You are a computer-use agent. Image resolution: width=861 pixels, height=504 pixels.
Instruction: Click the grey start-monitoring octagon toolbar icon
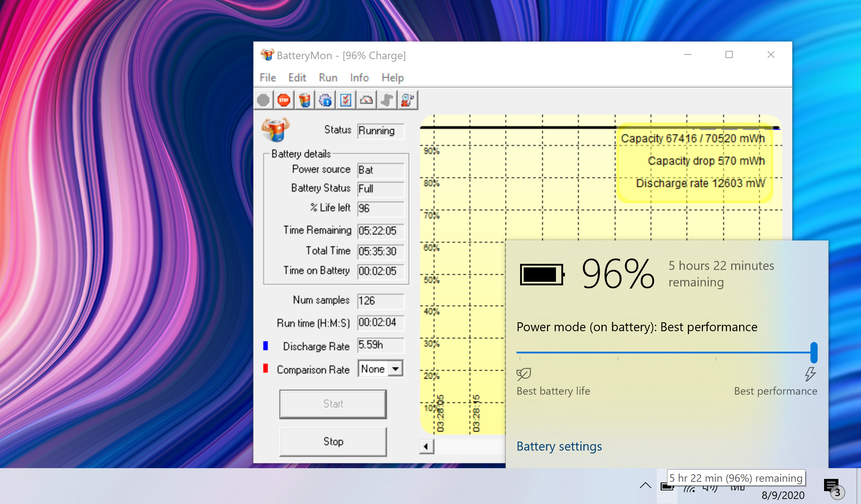coord(263,100)
